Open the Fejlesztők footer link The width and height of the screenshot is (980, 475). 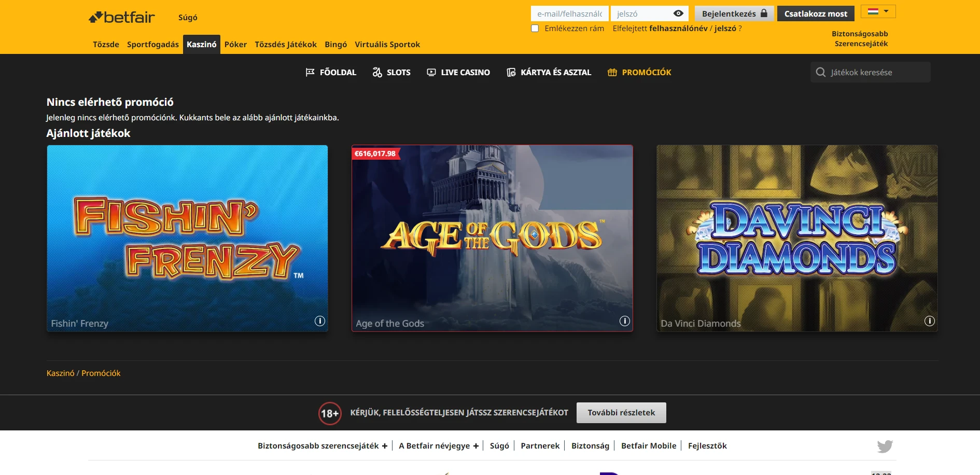pos(707,446)
